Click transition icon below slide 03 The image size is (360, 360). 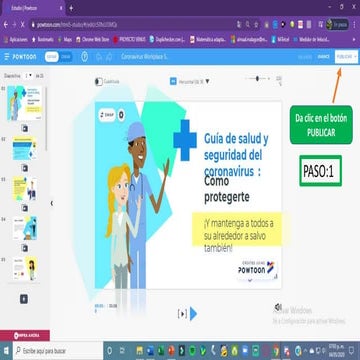(x=25, y=208)
